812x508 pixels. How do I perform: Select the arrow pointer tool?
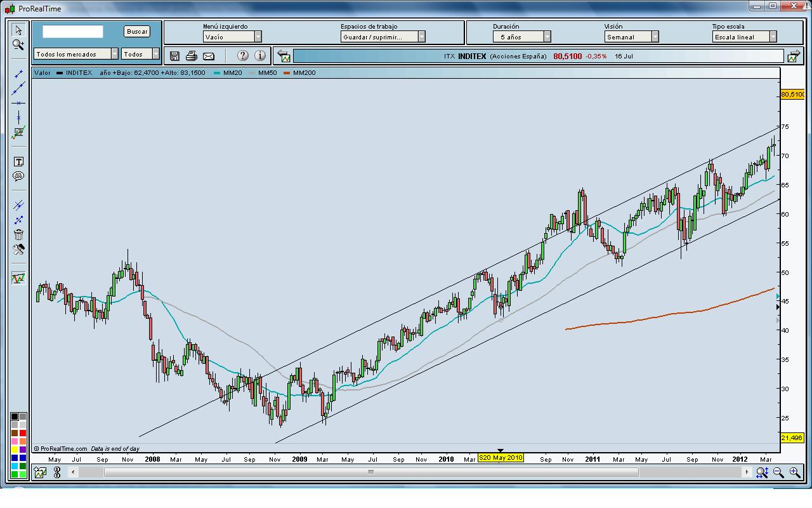pyautogui.click(x=18, y=30)
